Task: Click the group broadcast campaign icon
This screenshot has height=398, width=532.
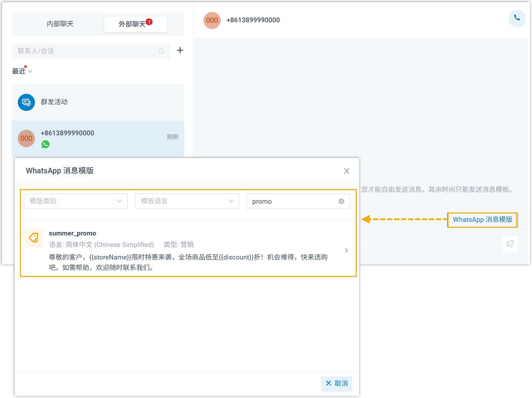Action: click(27, 102)
